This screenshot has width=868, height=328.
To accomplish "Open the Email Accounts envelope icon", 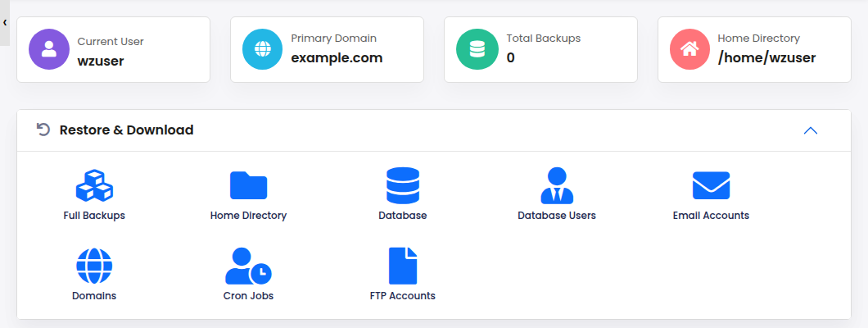I will coord(712,185).
